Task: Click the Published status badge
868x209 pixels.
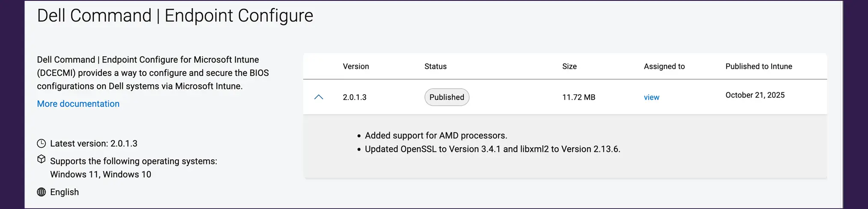Action: coord(447,97)
